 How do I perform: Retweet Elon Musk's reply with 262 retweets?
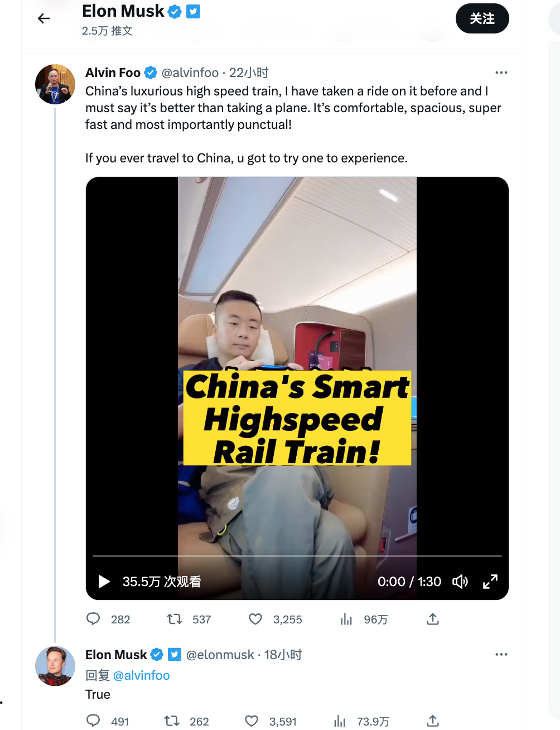tap(172, 721)
